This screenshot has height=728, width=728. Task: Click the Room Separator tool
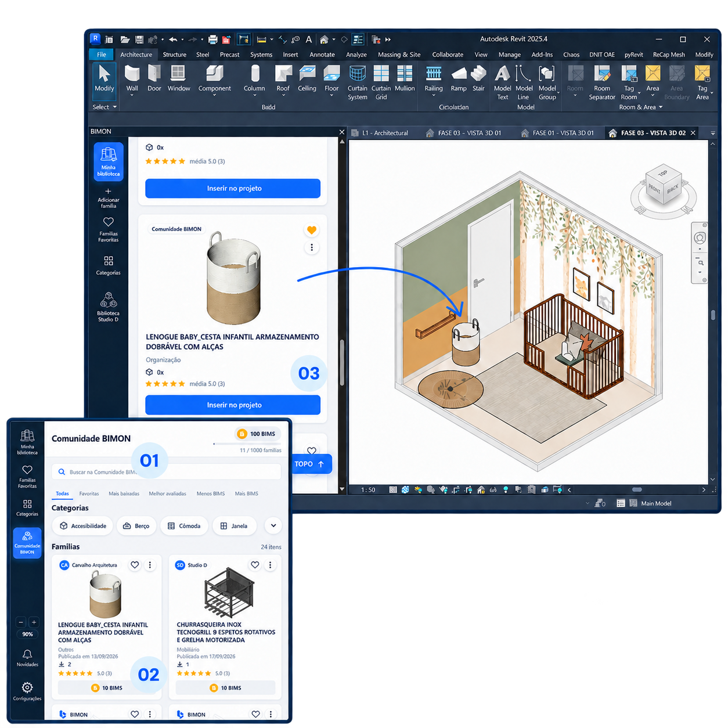(x=602, y=82)
